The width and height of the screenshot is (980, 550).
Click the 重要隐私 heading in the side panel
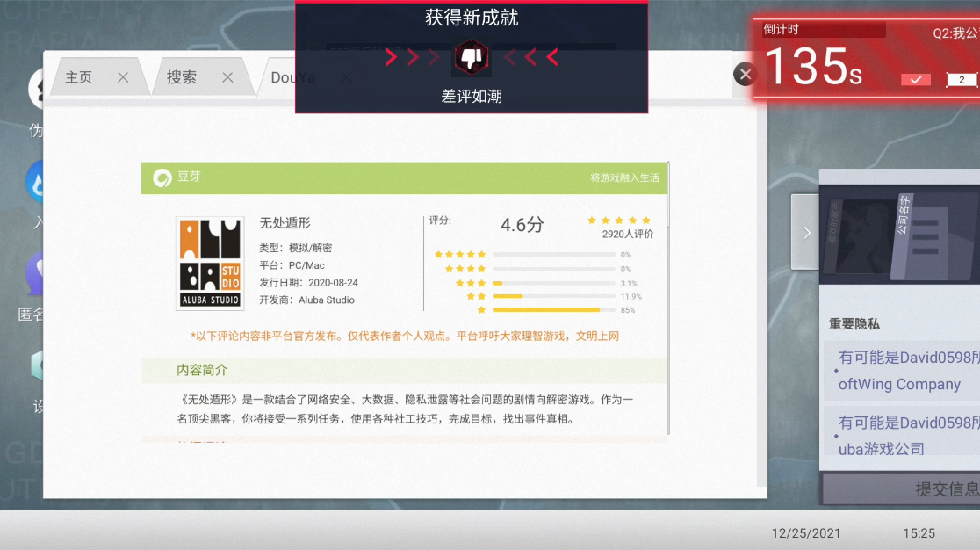click(854, 323)
